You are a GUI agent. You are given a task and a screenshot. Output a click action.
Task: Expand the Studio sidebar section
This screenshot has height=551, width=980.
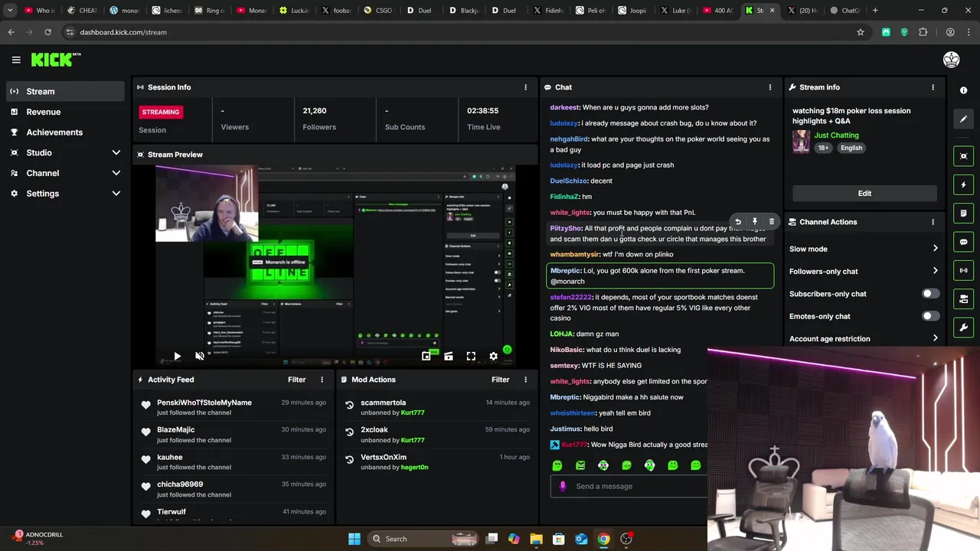pos(116,152)
